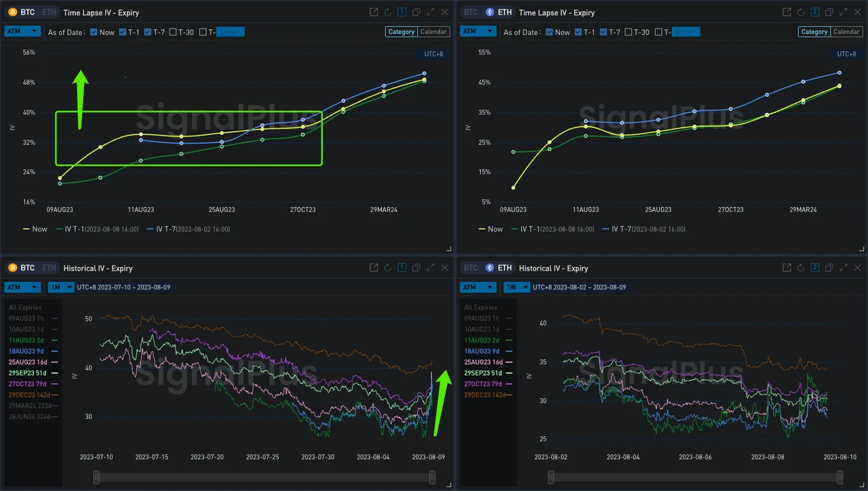Pop out the BTC Historical IV panel
868x491 pixels.
[374, 268]
